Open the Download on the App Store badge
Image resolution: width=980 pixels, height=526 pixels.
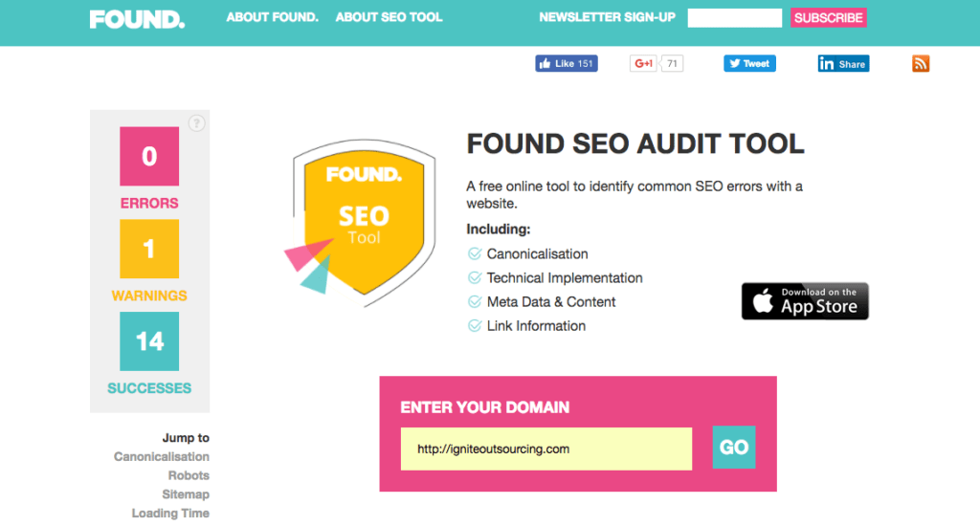click(x=805, y=301)
